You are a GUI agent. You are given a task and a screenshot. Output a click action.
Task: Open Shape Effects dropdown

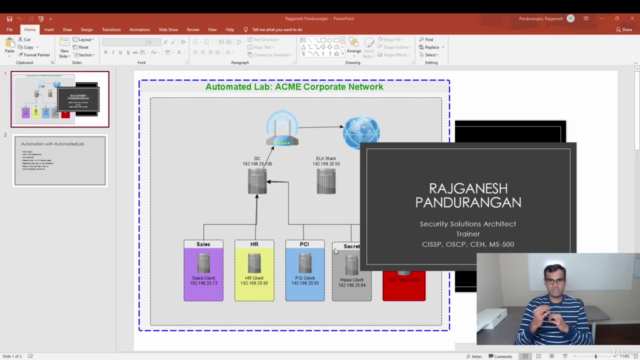[x=393, y=55]
